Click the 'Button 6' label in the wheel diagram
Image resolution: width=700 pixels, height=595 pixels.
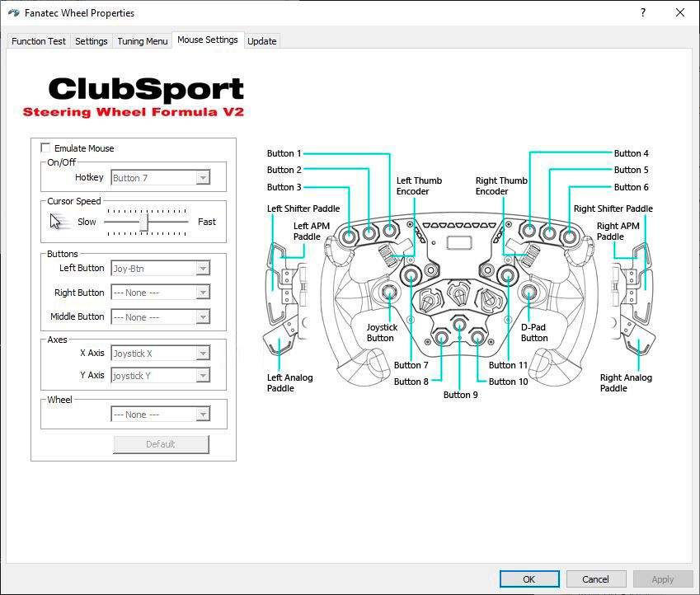(x=632, y=187)
